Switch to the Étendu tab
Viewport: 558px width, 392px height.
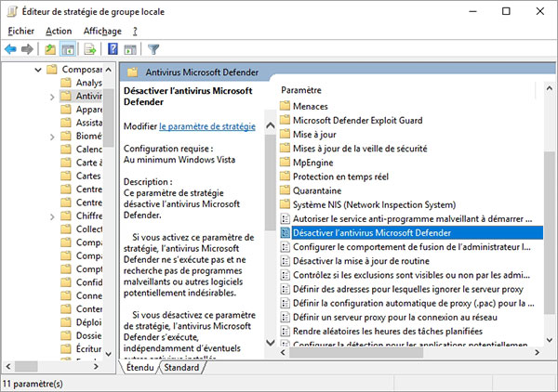(x=139, y=367)
